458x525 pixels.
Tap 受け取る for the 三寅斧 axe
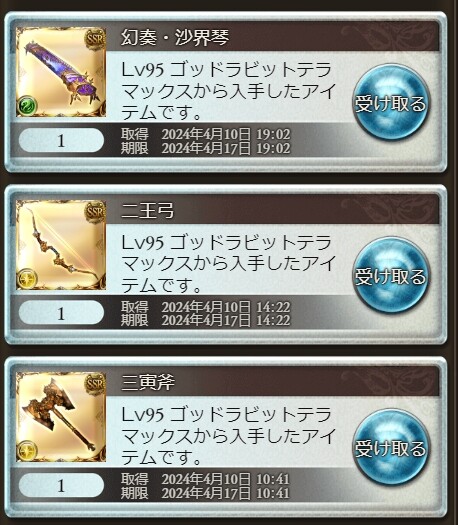click(390, 447)
